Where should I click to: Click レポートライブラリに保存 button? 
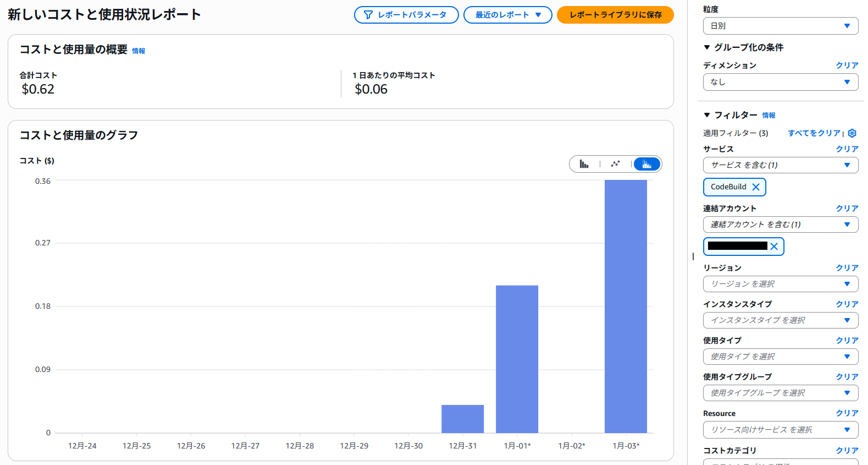(615, 15)
